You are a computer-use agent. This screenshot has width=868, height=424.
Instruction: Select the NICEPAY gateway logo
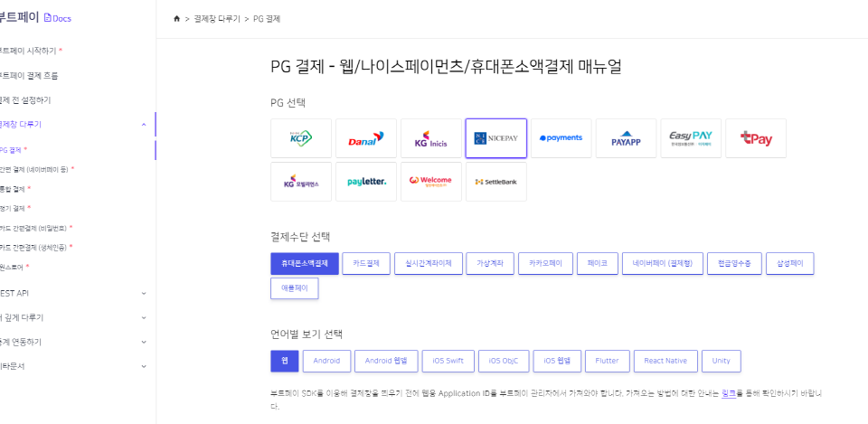pos(496,137)
